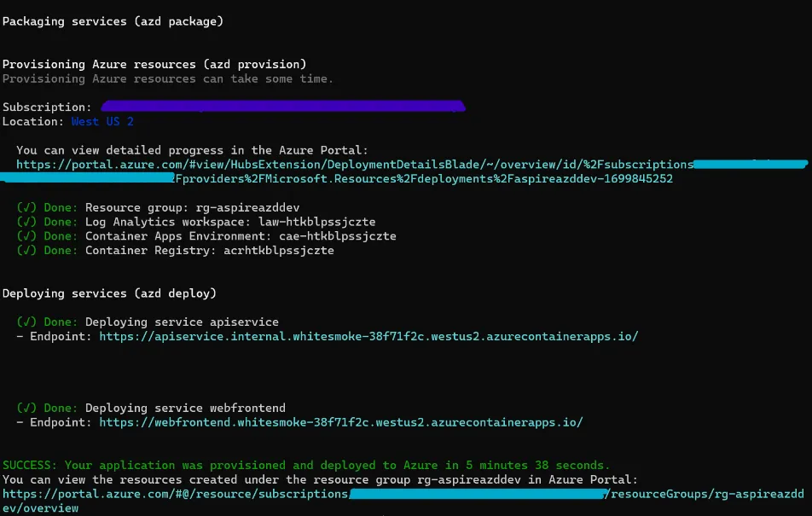
Task: Click the checkmark beside Container Apps Environment
Action: click(26, 236)
